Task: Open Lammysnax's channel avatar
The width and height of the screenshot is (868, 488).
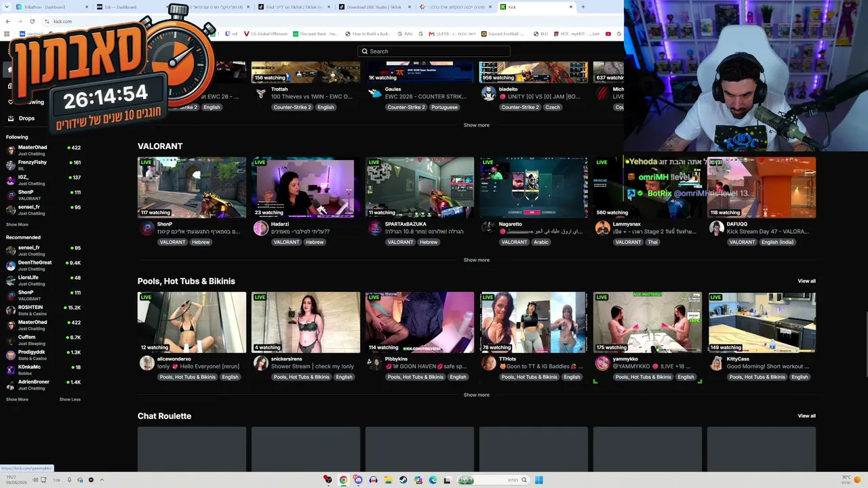Action: 603,228
